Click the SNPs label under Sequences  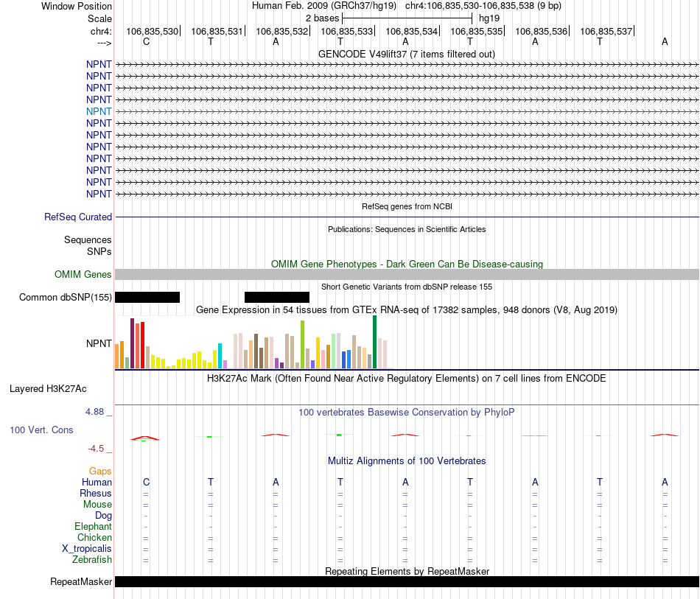click(x=99, y=251)
